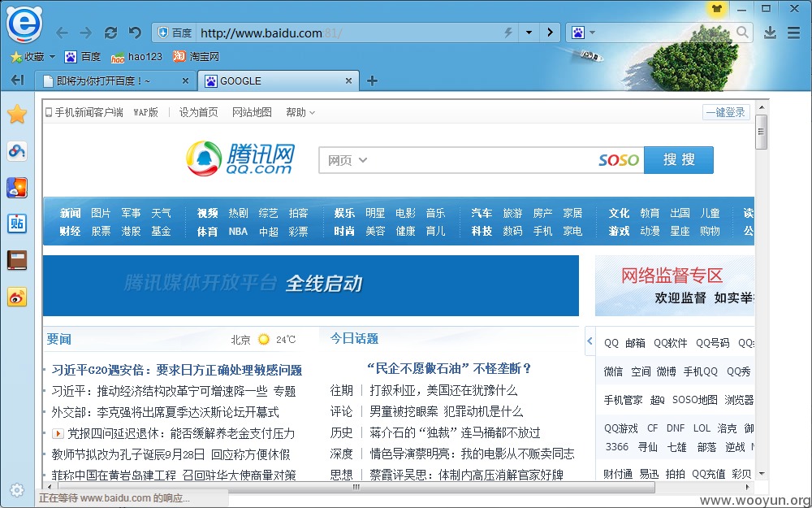Open the browser main menu icon
Screen dimensions: 812x508
point(793,33)
